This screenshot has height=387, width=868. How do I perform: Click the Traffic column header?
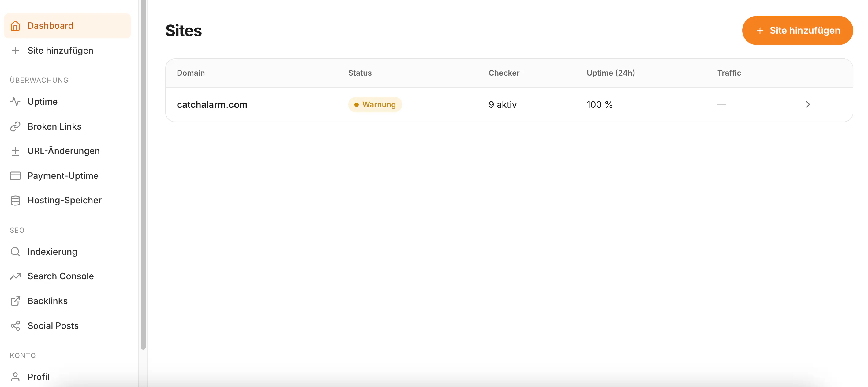tap(729, 73)
